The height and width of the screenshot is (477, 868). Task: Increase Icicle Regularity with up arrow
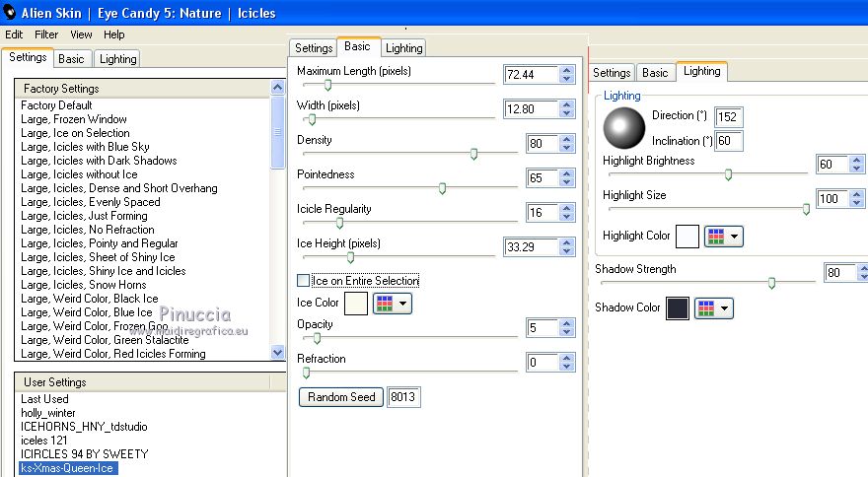tap(566, 208)
